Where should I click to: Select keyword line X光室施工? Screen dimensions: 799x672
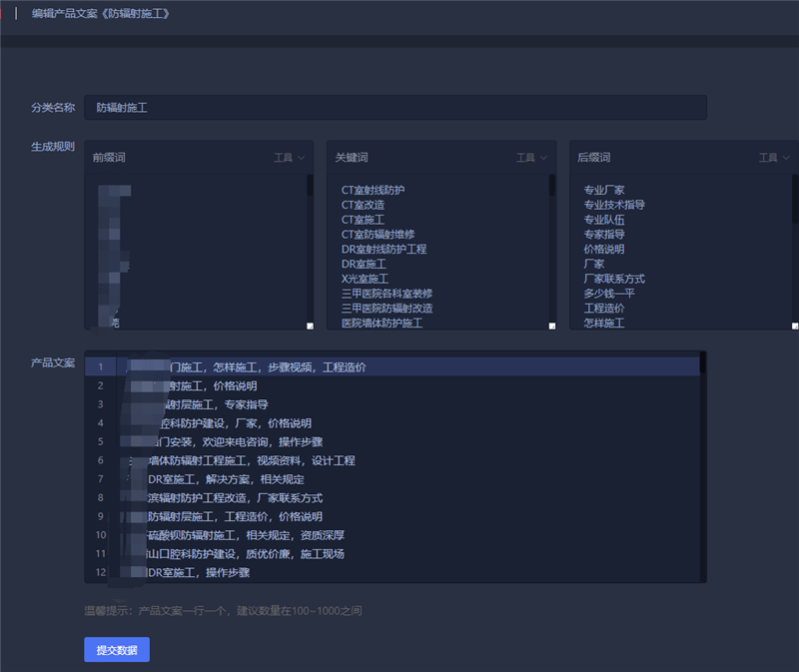pos(365,279)
